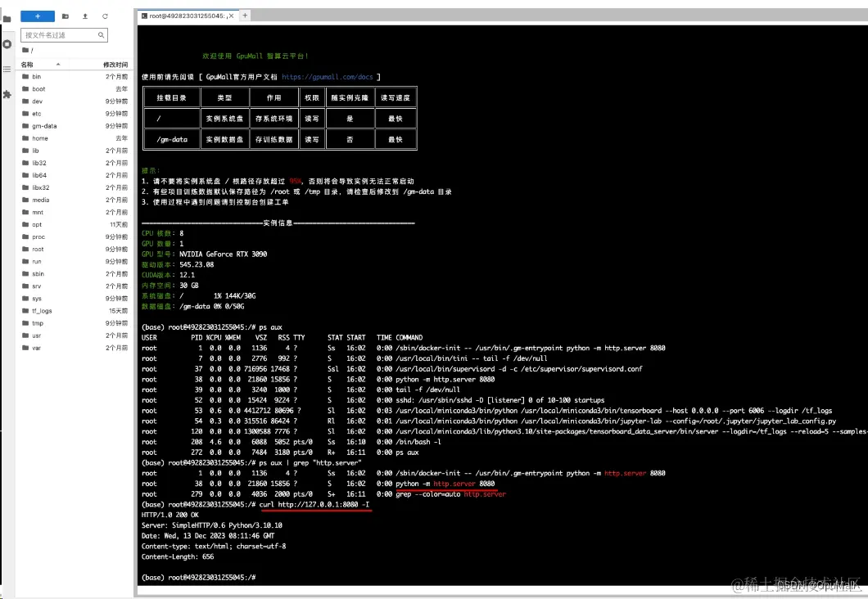The image size is (868, 599).
Task: Select the tmp folder
Action: [x=75, y=323]
